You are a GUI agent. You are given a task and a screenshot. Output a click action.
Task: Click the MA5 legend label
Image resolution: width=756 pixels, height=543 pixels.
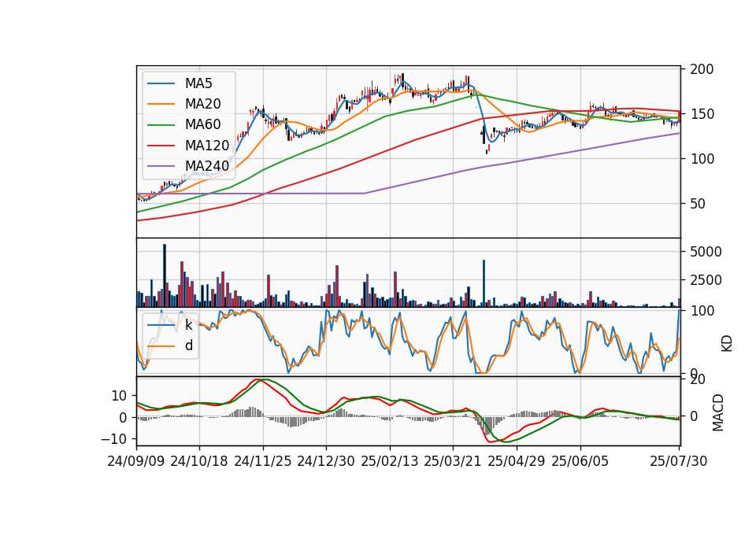[198, 83]
